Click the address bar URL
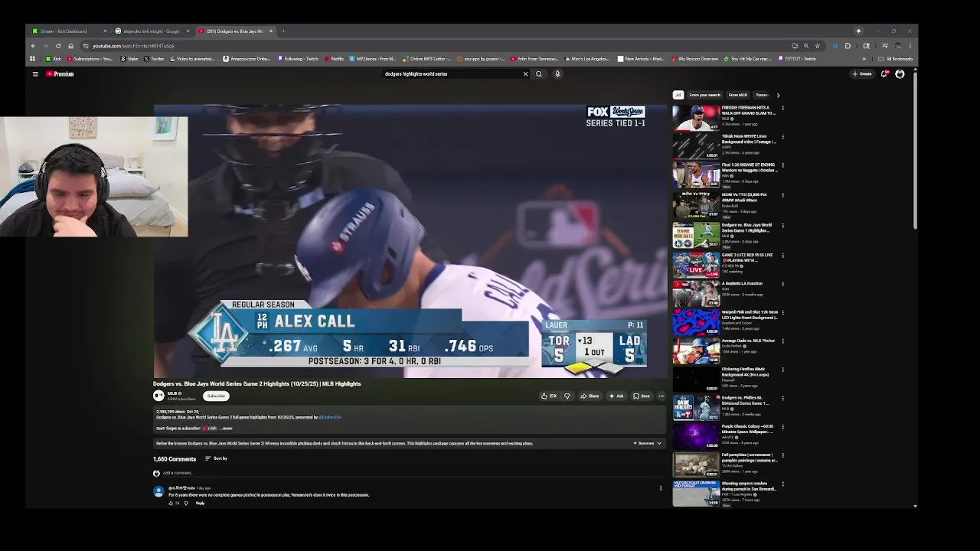Viewport: 980px width, 551px height. [133, 46]
